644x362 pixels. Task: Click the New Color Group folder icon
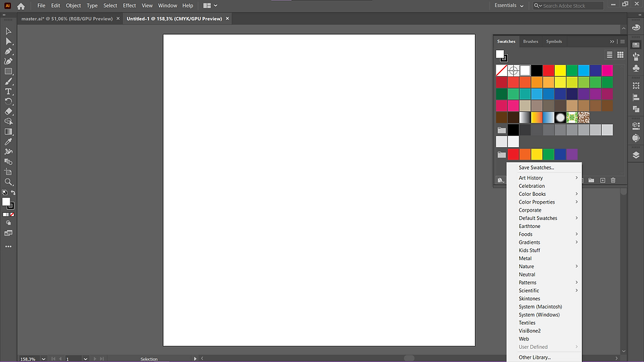coord(591,180)
